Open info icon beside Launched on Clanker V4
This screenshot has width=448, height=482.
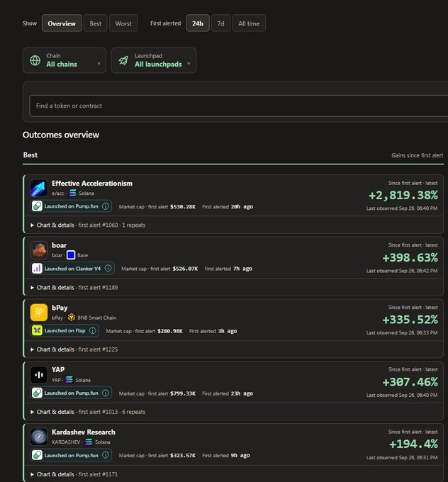point(108,269)
